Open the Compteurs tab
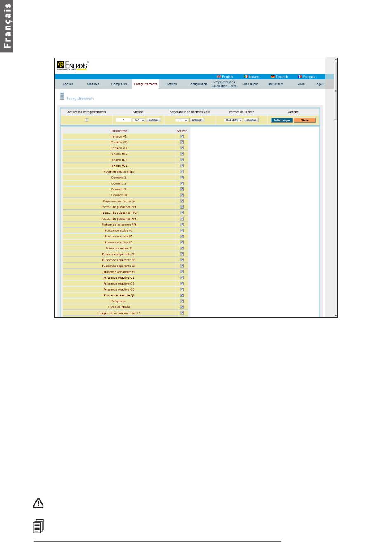Screen dimensions: 392x555 [x=119, y=84]
